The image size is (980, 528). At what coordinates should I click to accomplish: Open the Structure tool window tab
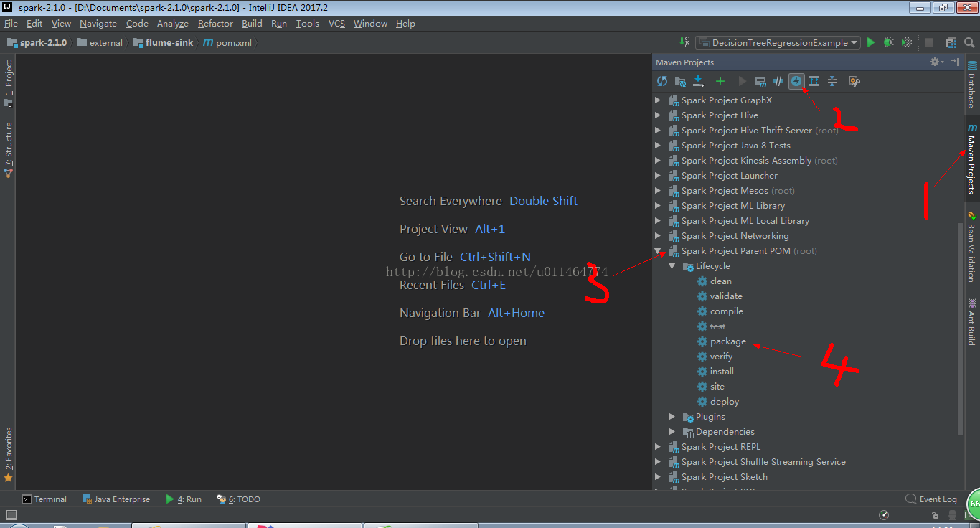tap(9, 149)
